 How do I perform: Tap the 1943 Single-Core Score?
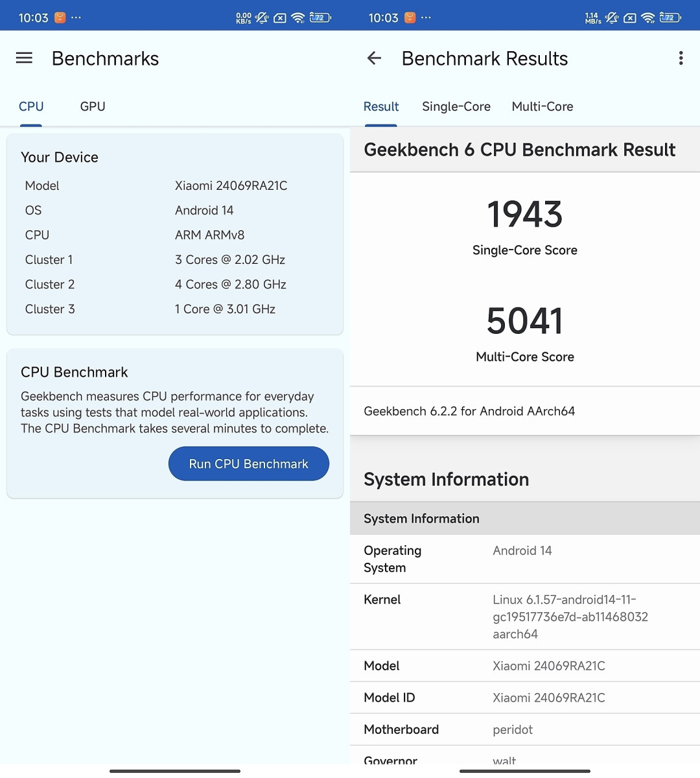pyautogui.click(x=524, y=215)
